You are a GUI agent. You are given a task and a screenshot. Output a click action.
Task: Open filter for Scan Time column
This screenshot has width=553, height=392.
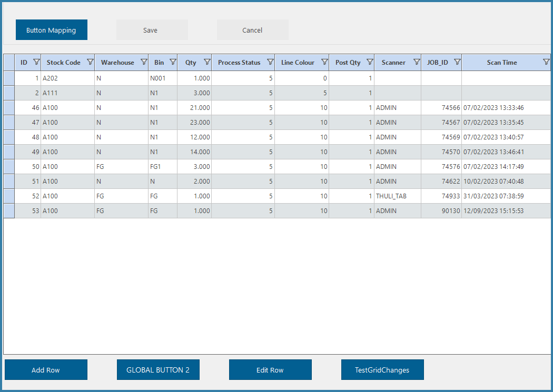click(x=546, y=62)
